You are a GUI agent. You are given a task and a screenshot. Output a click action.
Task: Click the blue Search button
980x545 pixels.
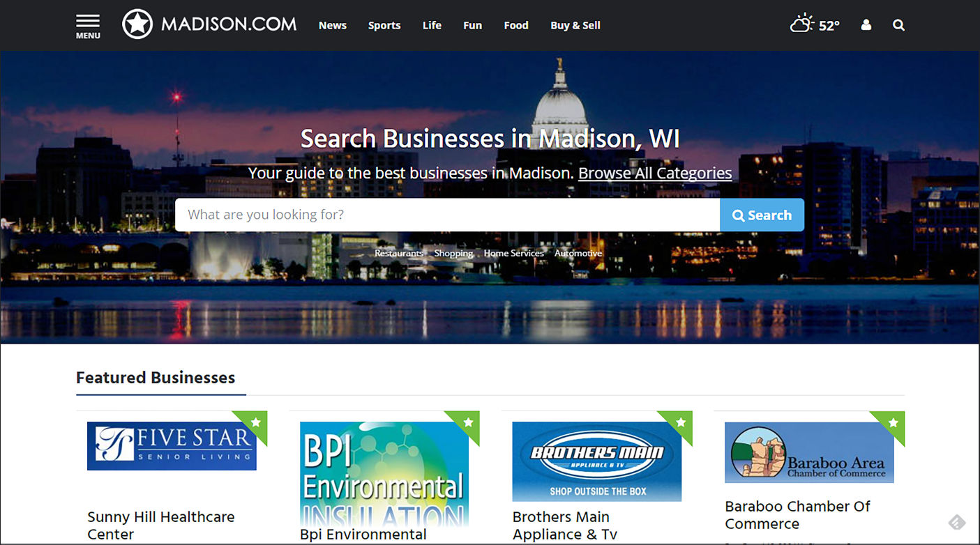click(x=762, y=215)
